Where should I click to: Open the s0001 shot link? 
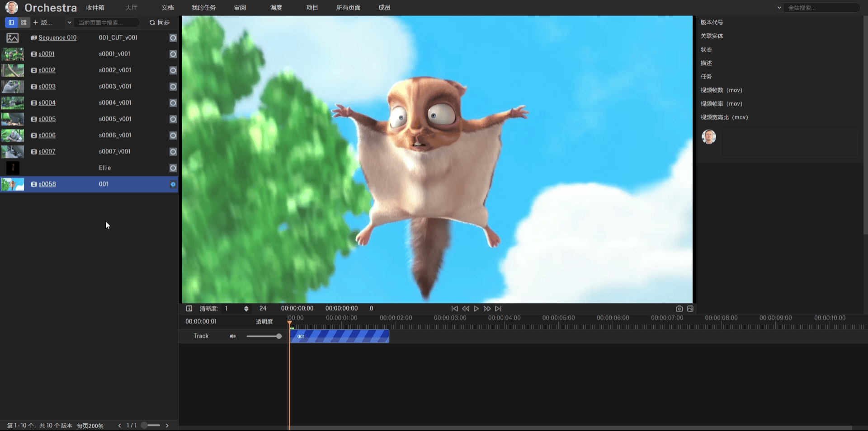pos(47,54)
